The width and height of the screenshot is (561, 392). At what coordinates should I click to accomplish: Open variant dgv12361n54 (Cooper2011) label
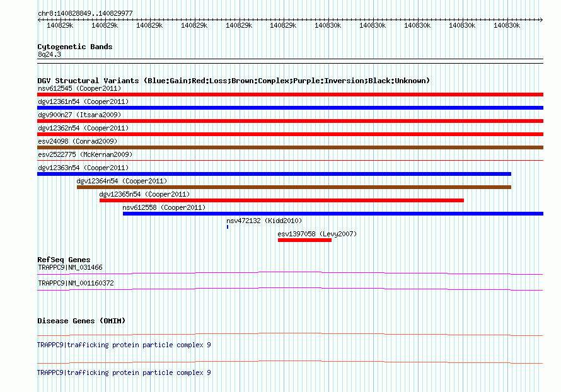coord(83,101)
